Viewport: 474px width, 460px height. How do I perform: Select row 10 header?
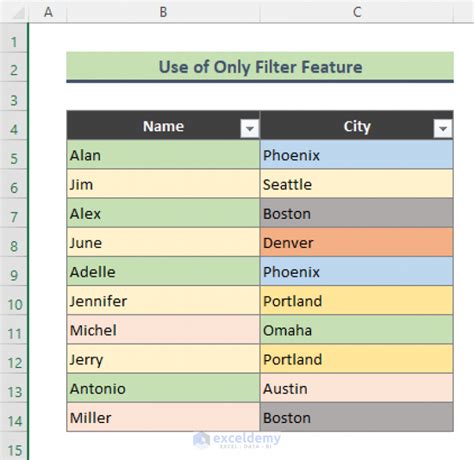14,301
